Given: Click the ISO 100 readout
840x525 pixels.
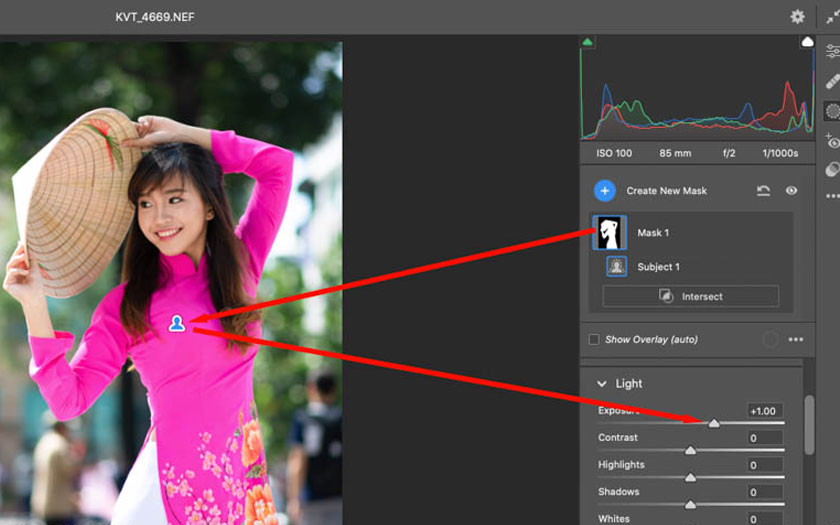Looking at the screenshot, I should pos(614,153).
